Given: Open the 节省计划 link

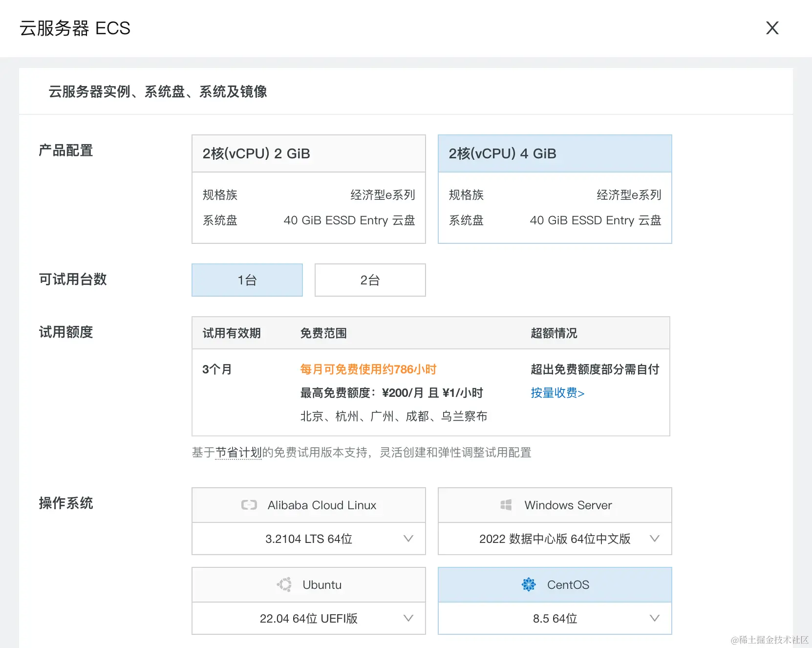Looking at the screenshot, I should (238, 453).
